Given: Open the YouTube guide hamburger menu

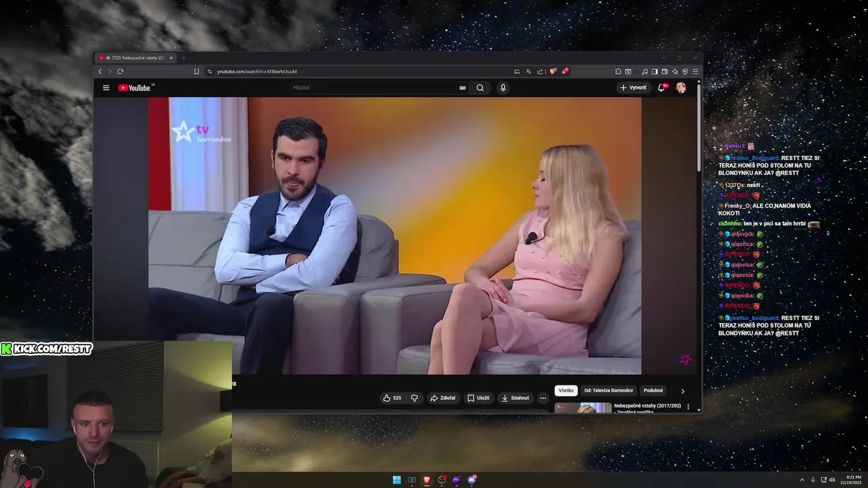Looking at the screenshot, I should 106,87.
